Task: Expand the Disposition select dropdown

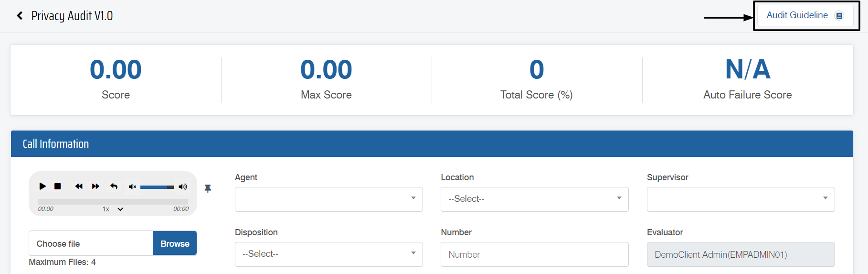Action: (x=328, y=254)
